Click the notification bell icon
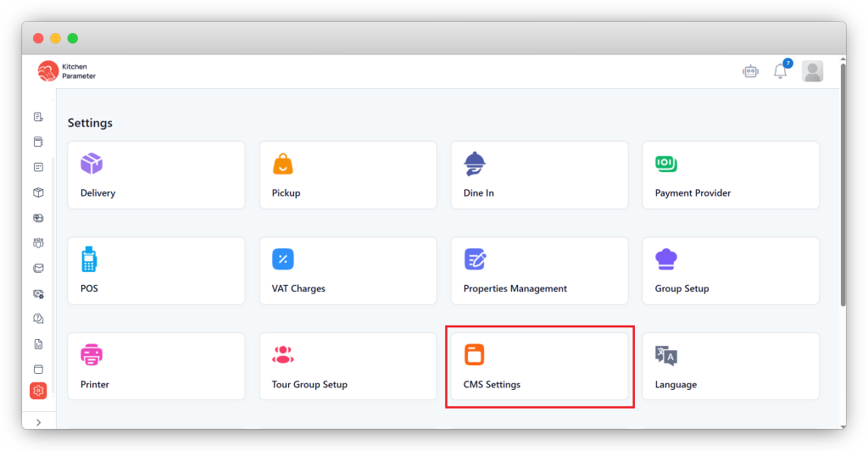 780,72
